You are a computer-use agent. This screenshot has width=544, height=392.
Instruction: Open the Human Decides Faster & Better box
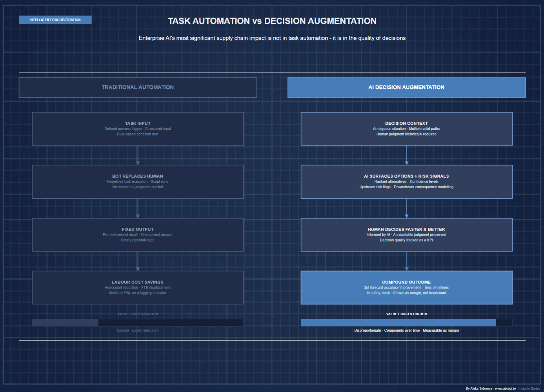pyautogui.click(x=406, y=235)
